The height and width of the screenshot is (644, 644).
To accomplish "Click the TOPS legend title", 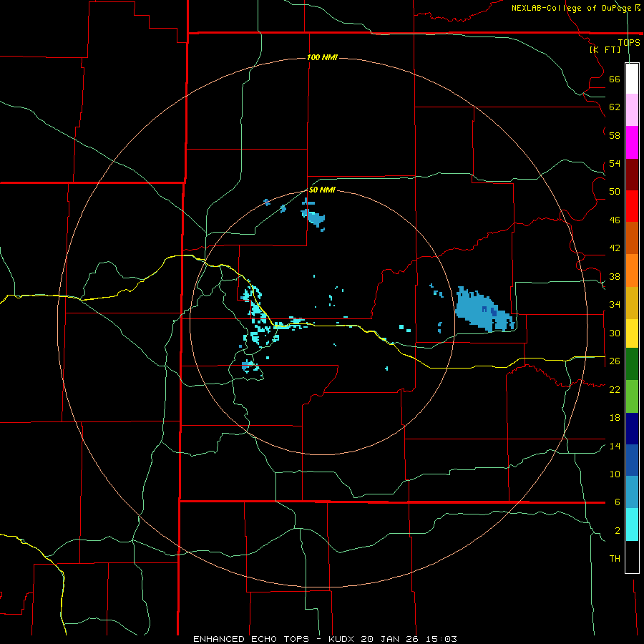I will click(629, 42).
